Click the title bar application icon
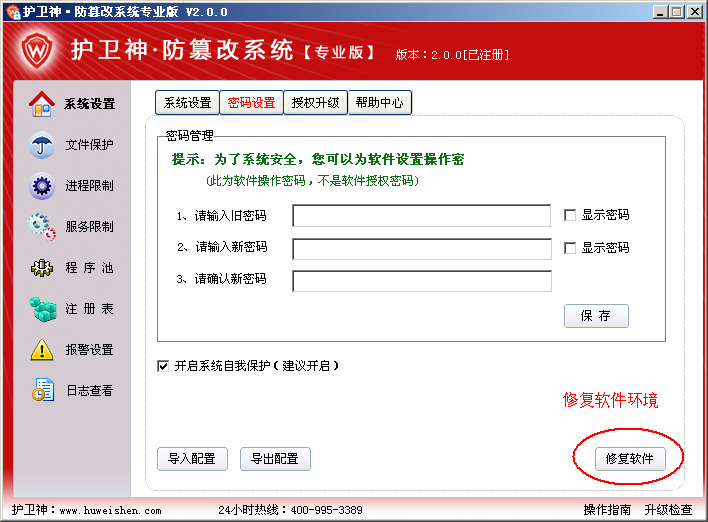This screenshot has height=522, width=708. [13, 11]
